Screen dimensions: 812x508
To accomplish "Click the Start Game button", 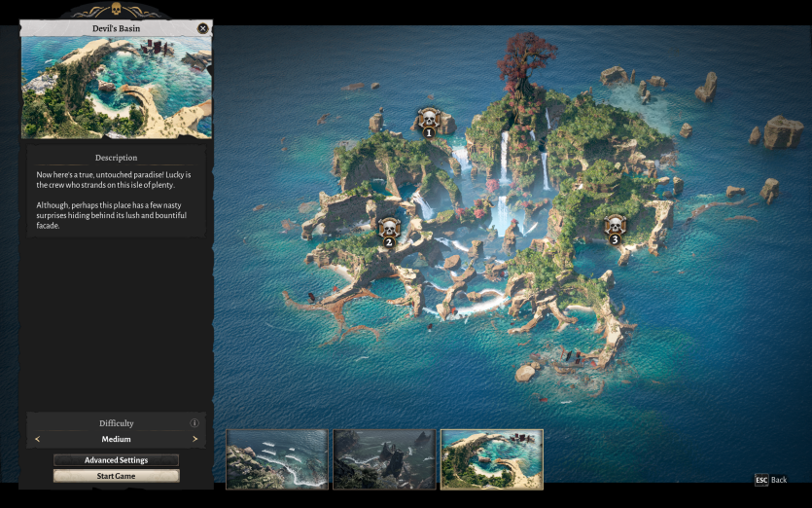I will [x=116, y=476].
